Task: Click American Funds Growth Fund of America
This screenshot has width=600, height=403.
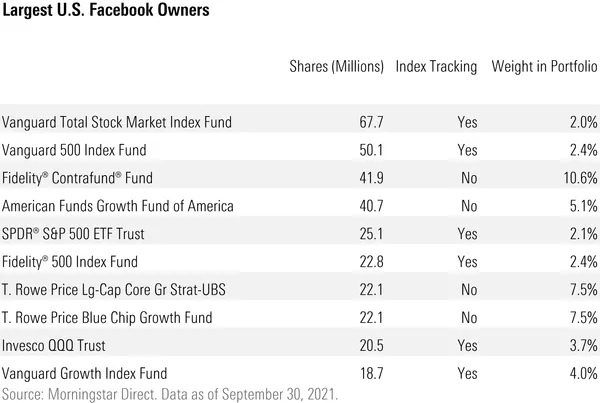Action: [118, 206]
